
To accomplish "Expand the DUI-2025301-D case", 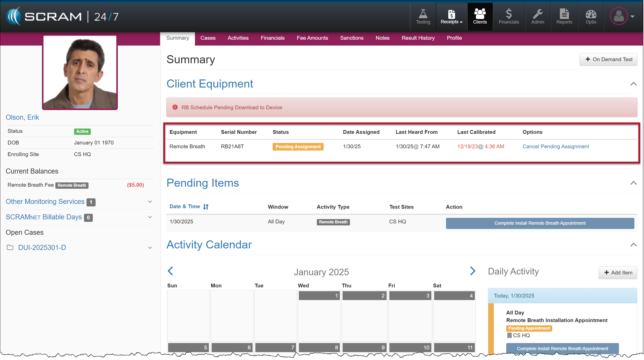I will [x=150, y=248].
